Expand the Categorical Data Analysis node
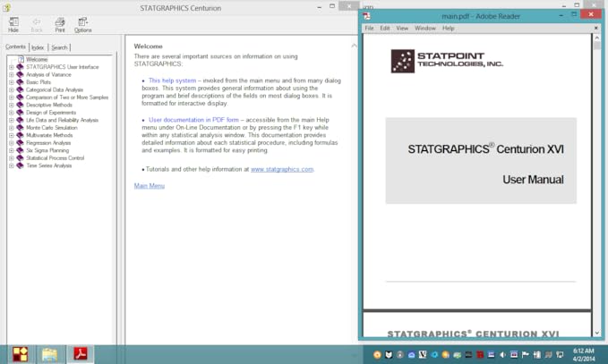 (x=12, y=89)
